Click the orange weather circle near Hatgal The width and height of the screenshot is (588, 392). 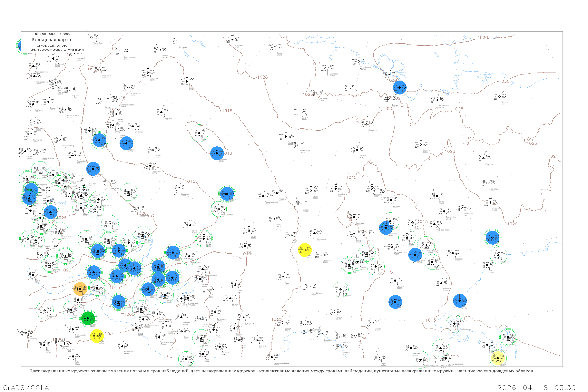80,289
